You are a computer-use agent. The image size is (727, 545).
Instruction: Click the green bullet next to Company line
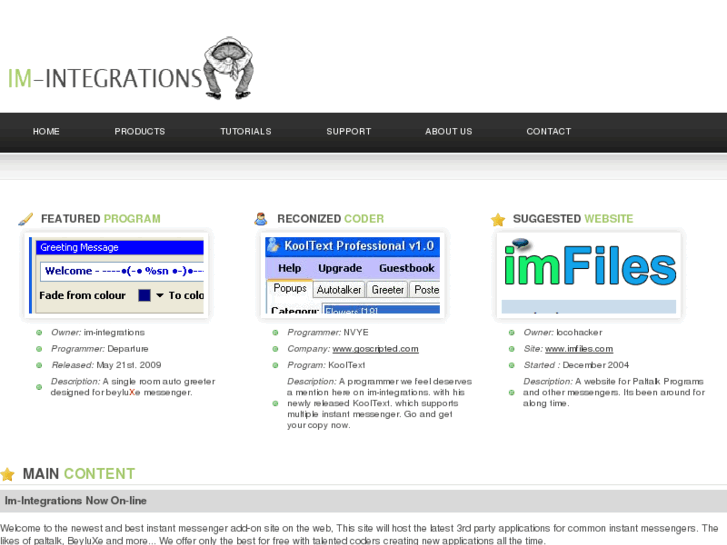[275, 349]
